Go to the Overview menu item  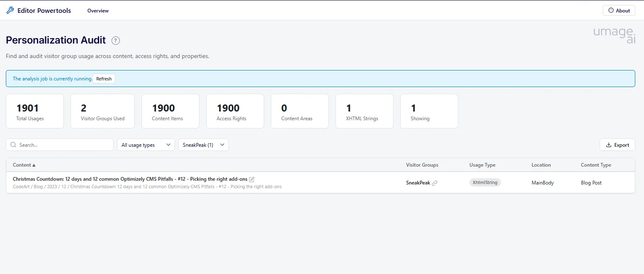[x=98, y=11]
